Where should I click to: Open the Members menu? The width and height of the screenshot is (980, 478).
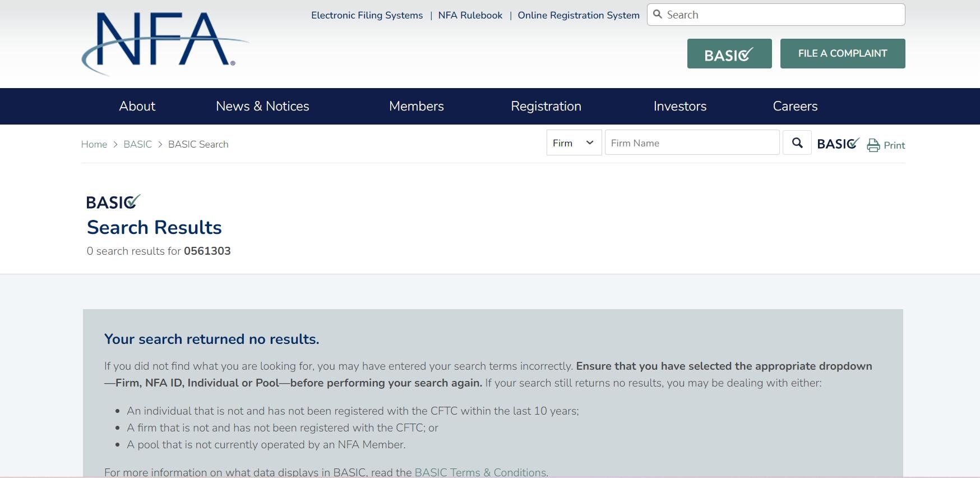tap(417, 106)
